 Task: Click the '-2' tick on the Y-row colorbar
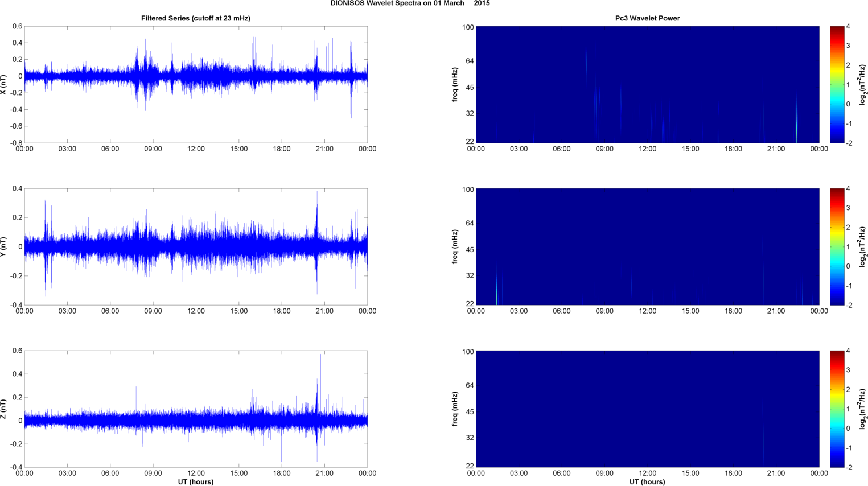point(849,306)
